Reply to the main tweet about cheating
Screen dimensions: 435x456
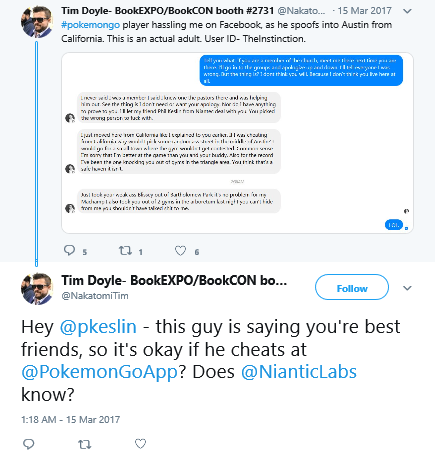(29, 444)
